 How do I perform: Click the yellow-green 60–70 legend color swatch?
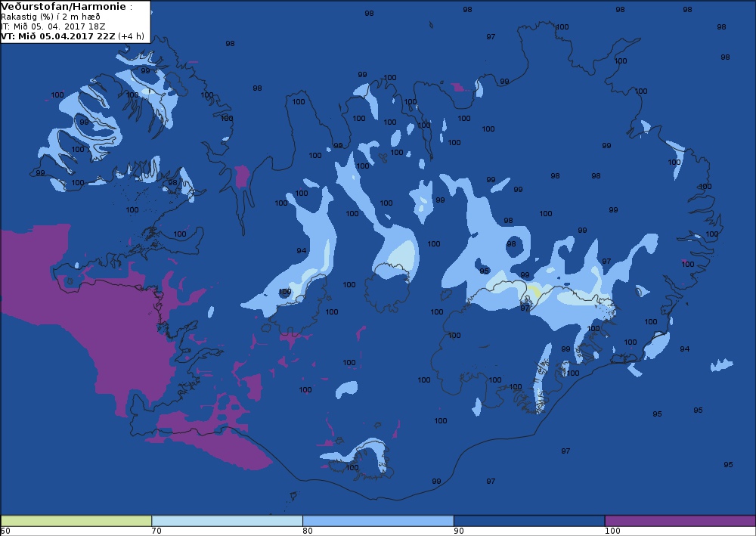pyautogui.click(x=76, y=521)
